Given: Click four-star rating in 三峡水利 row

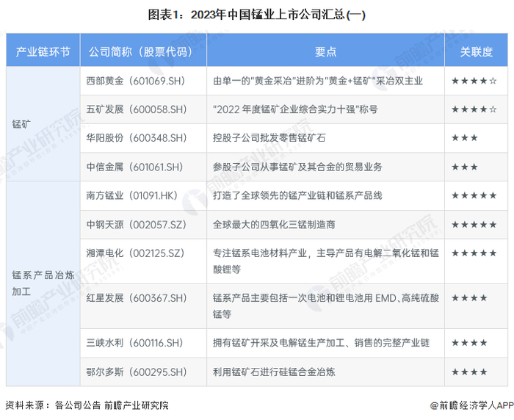Looking at the screenshot, I should [x=469, y=343].
